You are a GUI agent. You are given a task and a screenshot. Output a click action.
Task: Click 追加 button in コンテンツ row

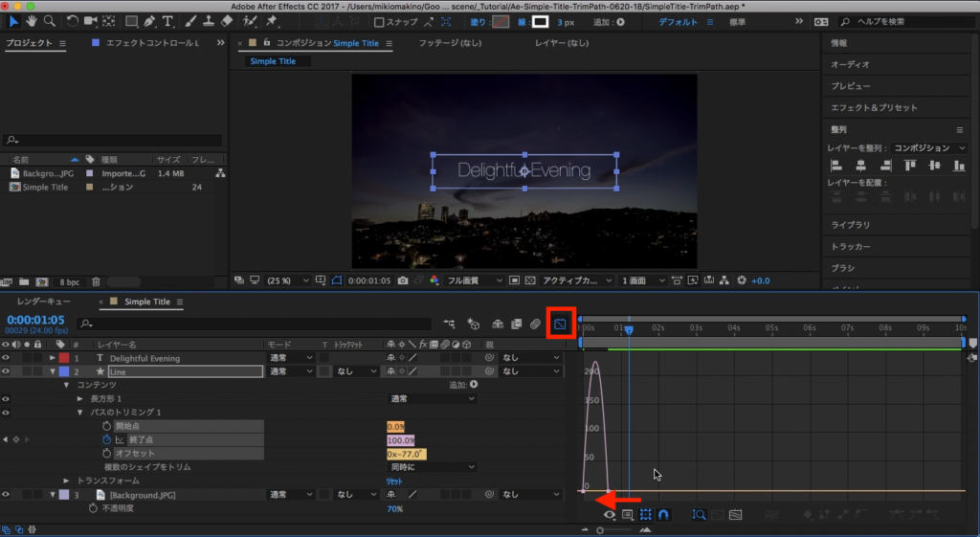tap(472, 385)
